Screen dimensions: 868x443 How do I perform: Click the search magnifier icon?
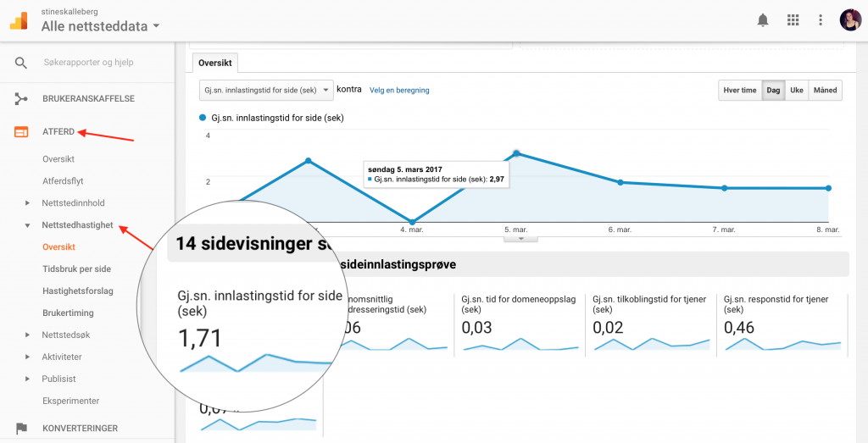[x=21, y=63]
